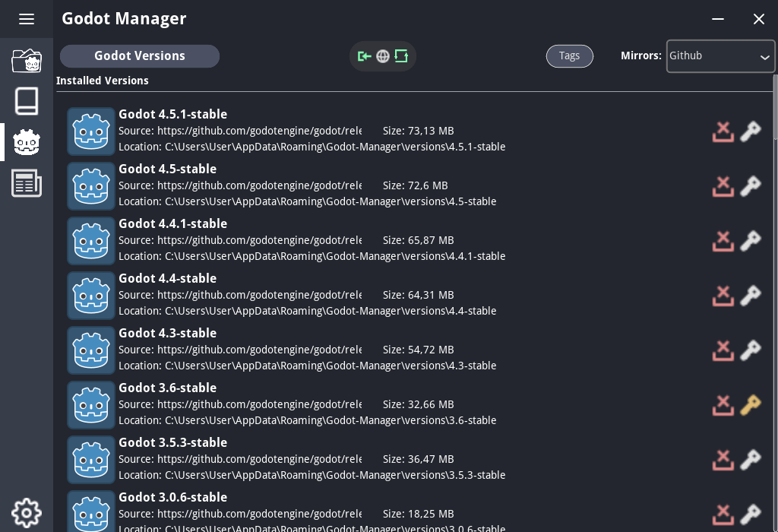The width and height of the screenshot is (778, 532).
Task: Click Source URL of Godot 4.5.1-stable
Action: tap(240, 131)
